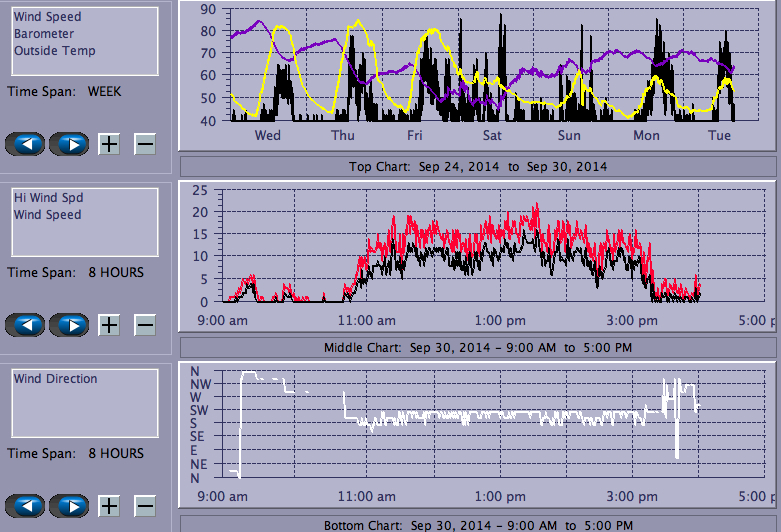Go back in time on middle chart
The height and width of the screenshot is (532, 781).
pyautogui.click(x=25, y=325)
